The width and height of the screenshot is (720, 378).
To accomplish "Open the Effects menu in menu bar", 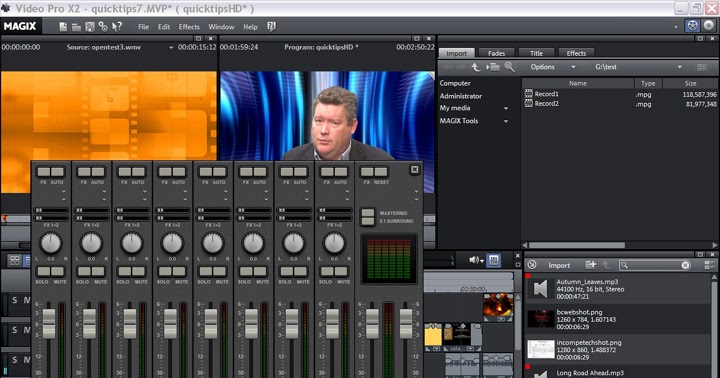I will click(189, 27).
